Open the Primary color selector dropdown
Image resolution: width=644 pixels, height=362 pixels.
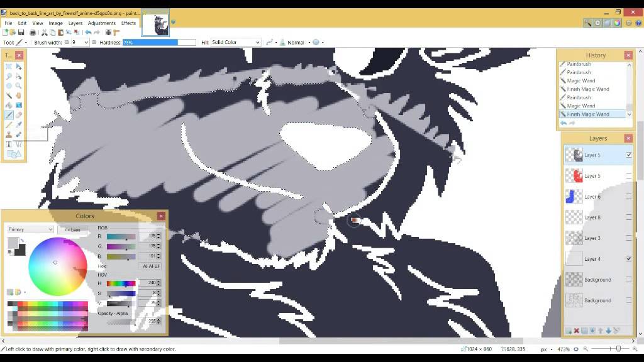pyautogui.click(x=30, y=229)
